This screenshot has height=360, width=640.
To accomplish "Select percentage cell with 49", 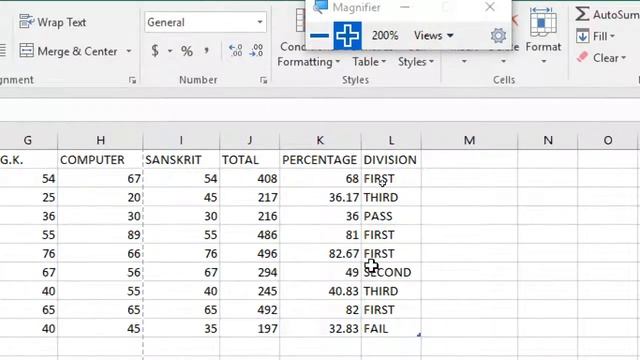I will pos(320,272).
